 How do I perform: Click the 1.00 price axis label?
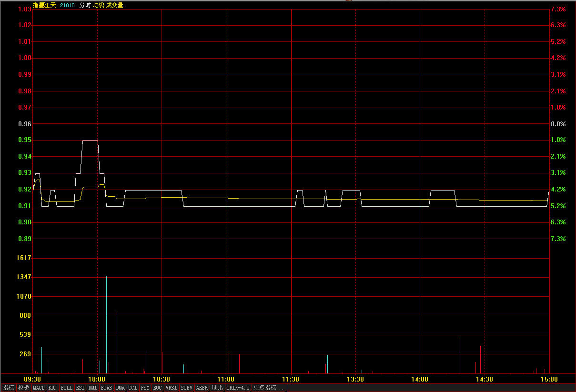[x=25, y=58]
